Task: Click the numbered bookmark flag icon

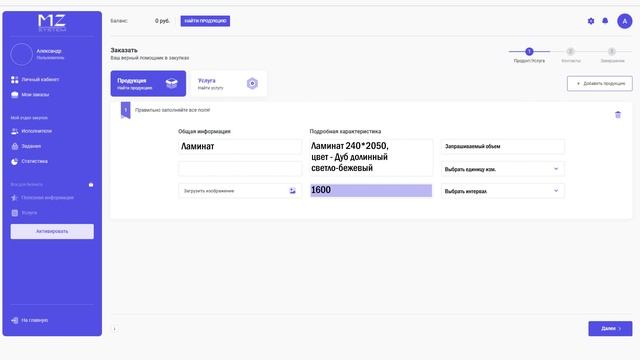Action: pyautogui.click(x=126, y=110)
